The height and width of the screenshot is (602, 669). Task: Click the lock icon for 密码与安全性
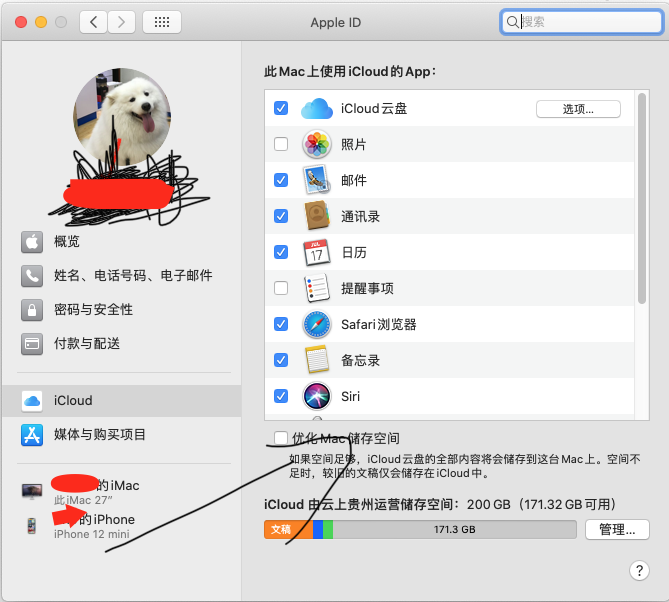(x=32, y=310)
